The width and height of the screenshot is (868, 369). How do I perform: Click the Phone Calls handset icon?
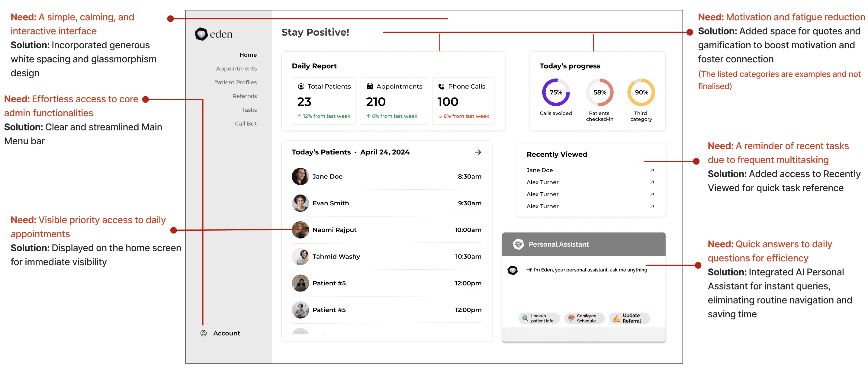(x=441, y=87)
